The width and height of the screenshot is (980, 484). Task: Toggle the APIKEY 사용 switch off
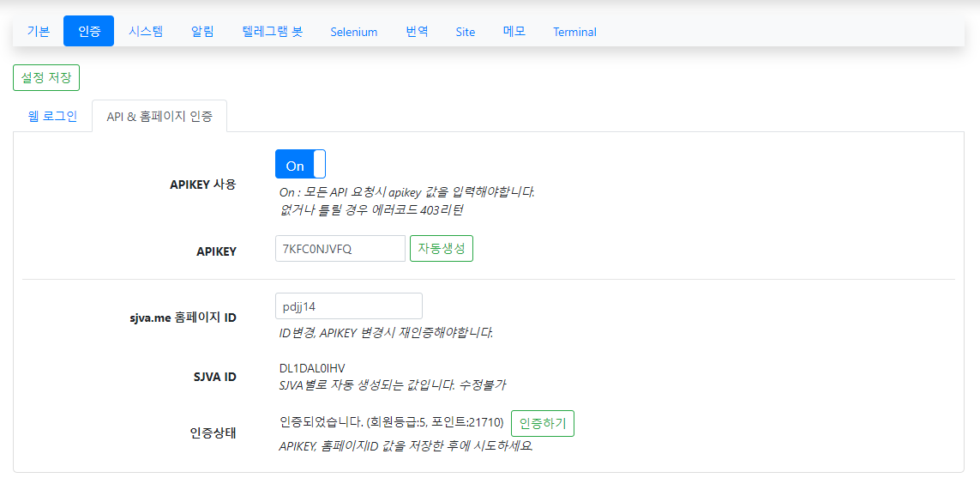(x=300, y=165)
